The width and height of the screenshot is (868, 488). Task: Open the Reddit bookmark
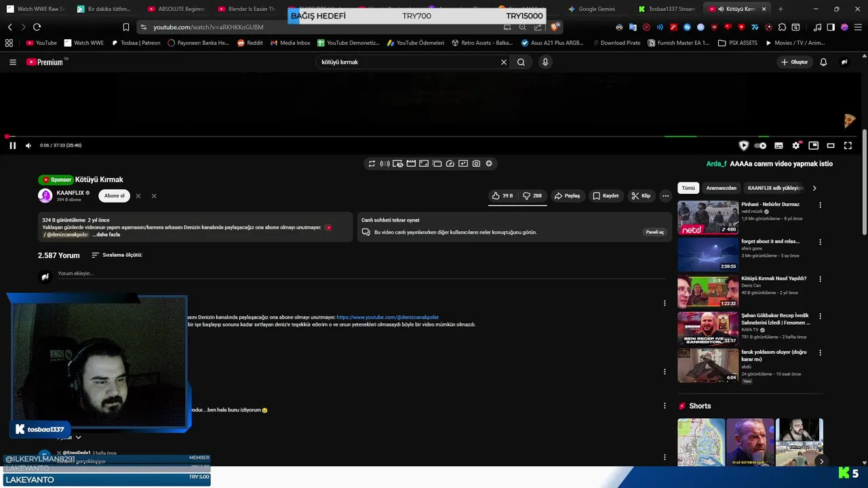tap(250, 43)
